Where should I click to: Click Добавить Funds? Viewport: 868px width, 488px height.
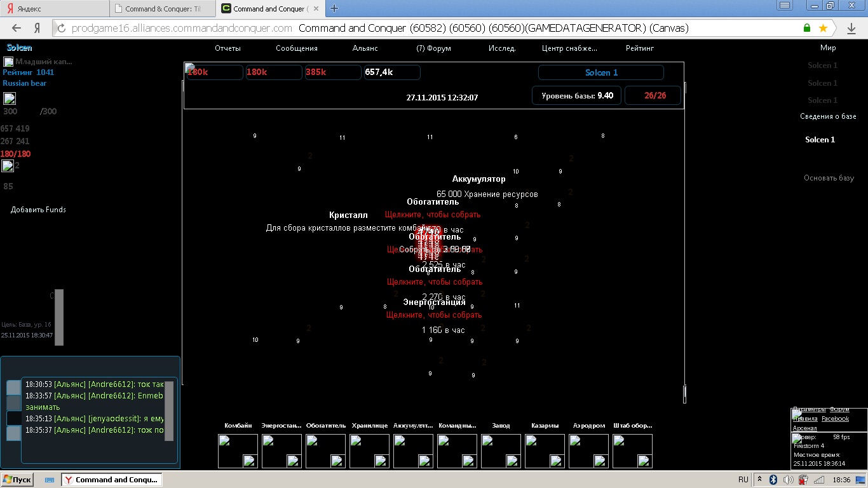pos(38,210)
